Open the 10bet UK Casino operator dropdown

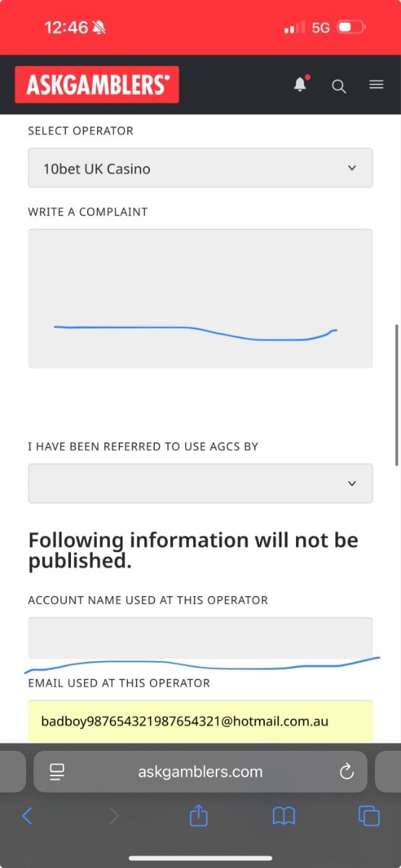point(200,168)
